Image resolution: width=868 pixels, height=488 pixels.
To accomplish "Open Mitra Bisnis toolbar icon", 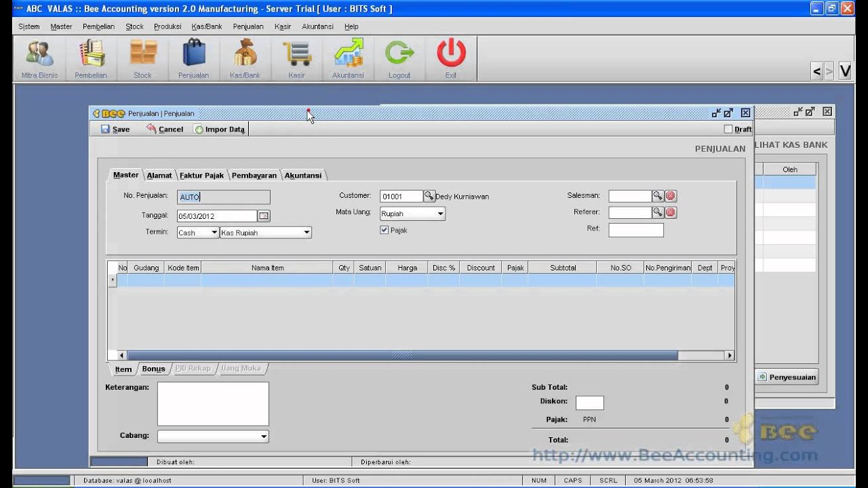I will click(x=39, y=58).
